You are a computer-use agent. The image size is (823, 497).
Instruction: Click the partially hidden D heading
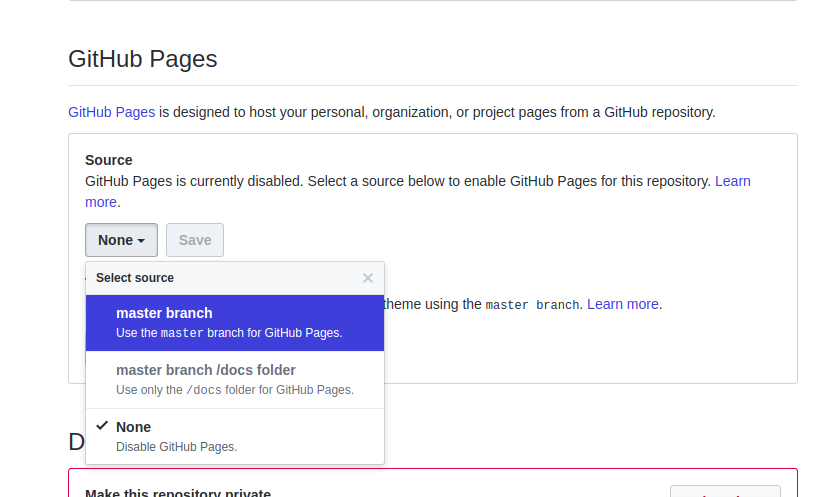(x=76, y=441)
